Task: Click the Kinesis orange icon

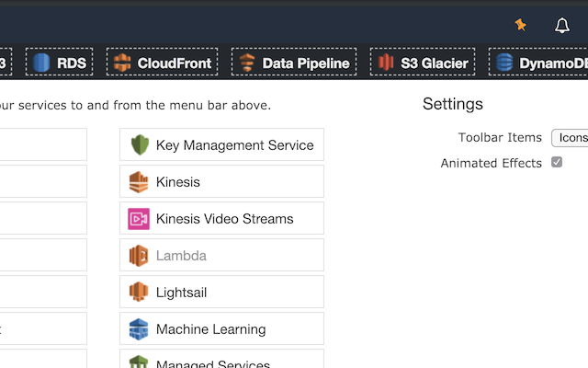Action: tap(139, 182)
